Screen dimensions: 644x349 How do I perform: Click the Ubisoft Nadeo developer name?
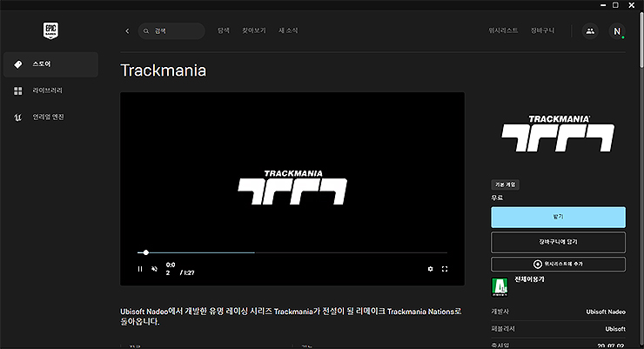pos(606,312)
